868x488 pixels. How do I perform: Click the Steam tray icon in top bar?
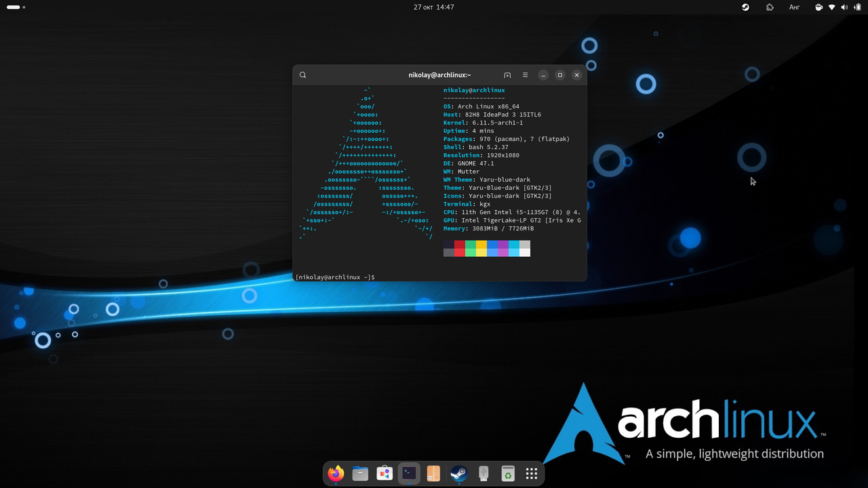pyautogui.click(x=745, y=7)
